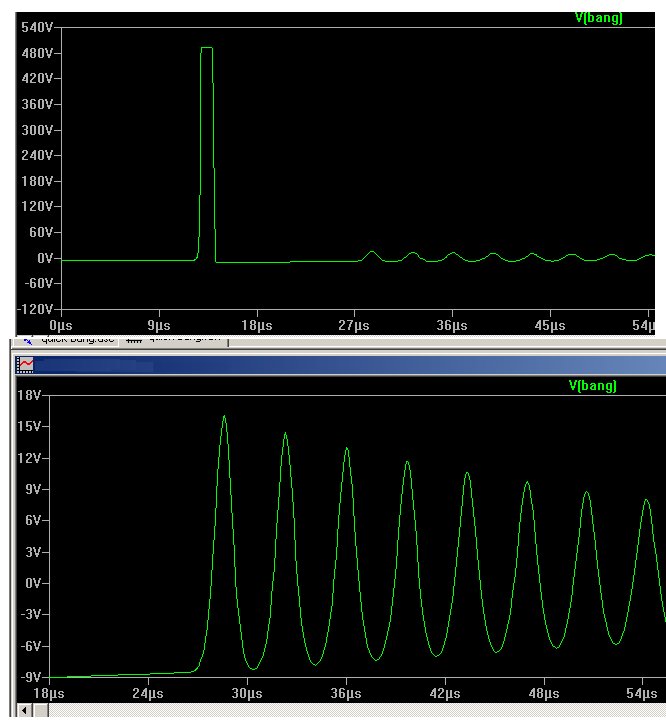Click the V(bang) trace label in the lower plot
The height and width of the screenshot is (723, 666).
point(592,385)
